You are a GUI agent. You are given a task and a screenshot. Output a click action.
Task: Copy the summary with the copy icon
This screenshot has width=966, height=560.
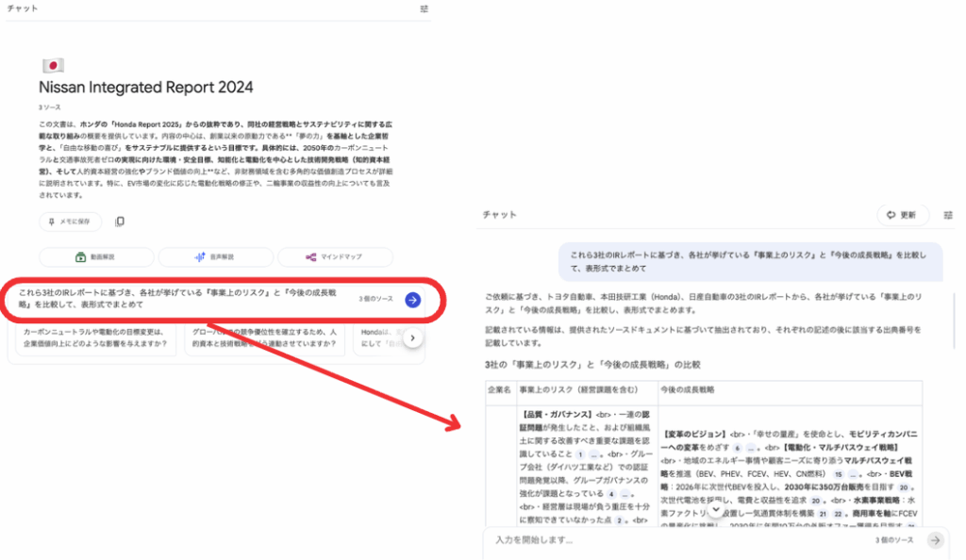120,222
